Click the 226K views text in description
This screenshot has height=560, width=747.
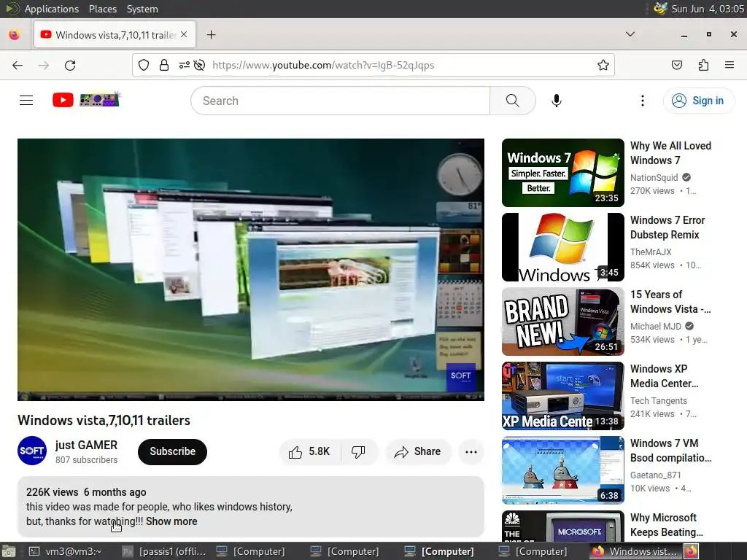point(53,492)
